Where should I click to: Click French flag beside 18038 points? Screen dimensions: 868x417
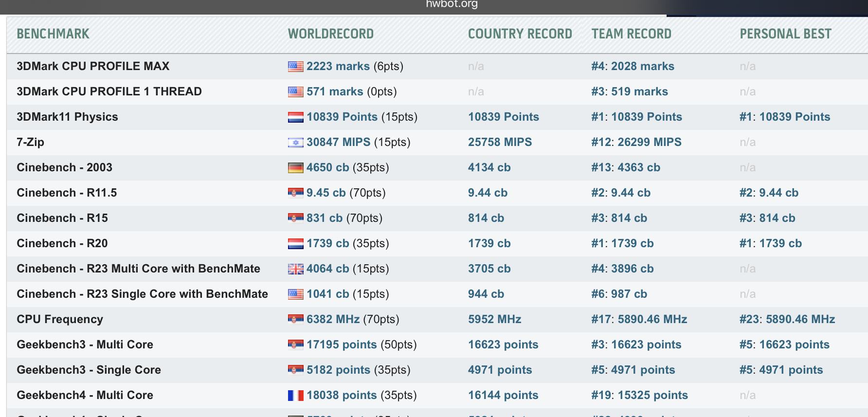coord(295,396)
